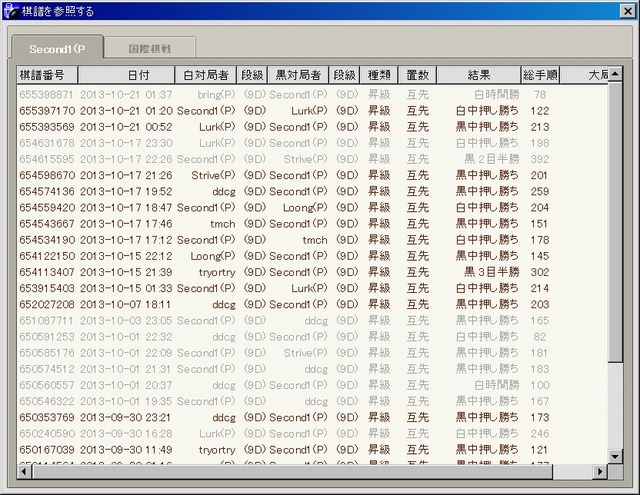Select game record 650167039
640x495 pixels.
(x=312, y=450)
